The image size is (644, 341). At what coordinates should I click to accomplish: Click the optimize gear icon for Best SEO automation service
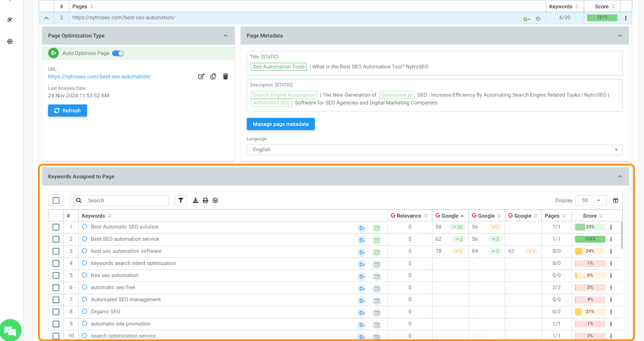pyautogui.click(x=361, y=240)
